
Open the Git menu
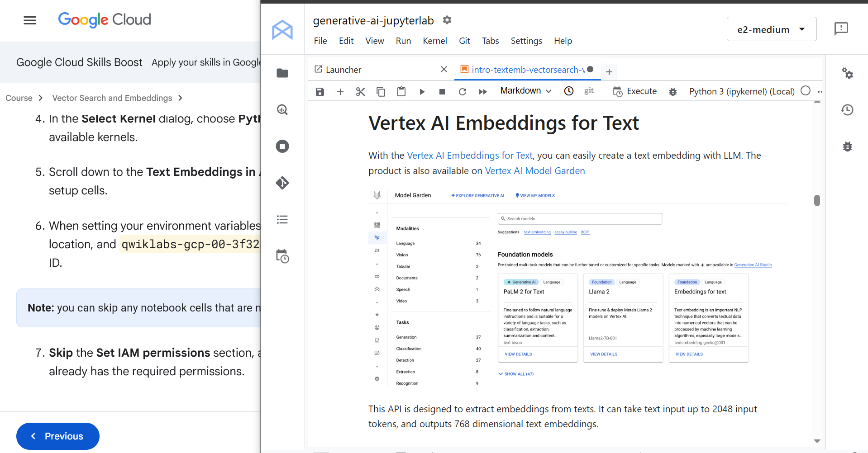(x=464, y=41)
